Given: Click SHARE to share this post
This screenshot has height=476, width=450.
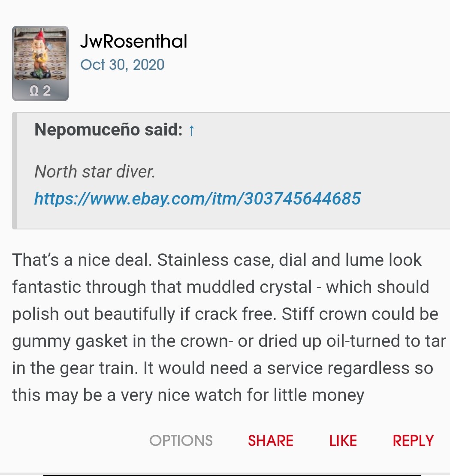Looking at the screenshot, I should coord(270,440).
